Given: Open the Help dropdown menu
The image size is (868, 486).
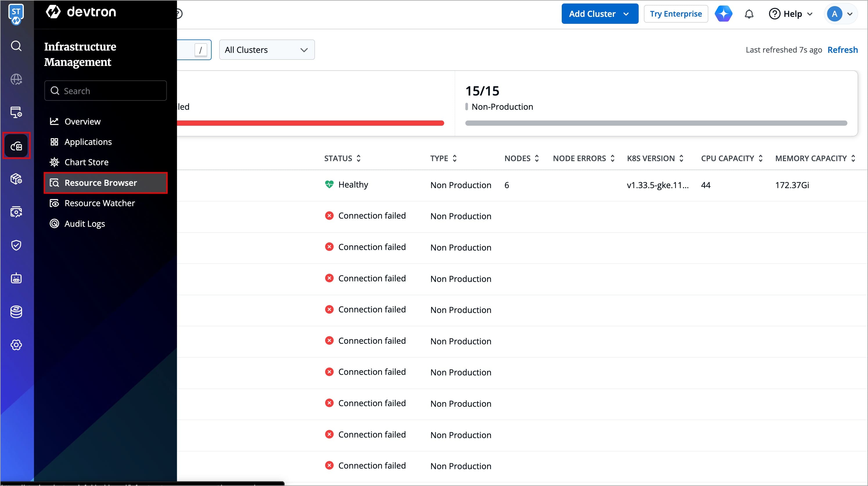Looking at the screenshot, I should point(790,14).
